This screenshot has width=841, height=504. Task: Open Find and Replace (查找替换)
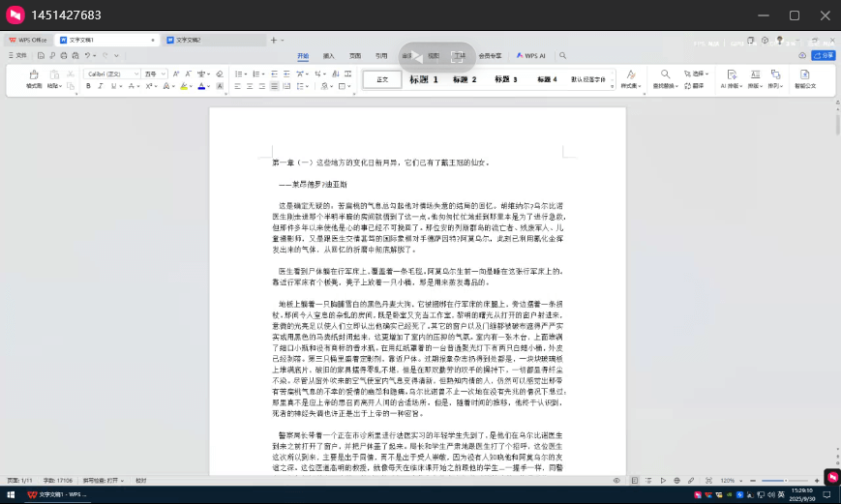pos(665,78)
